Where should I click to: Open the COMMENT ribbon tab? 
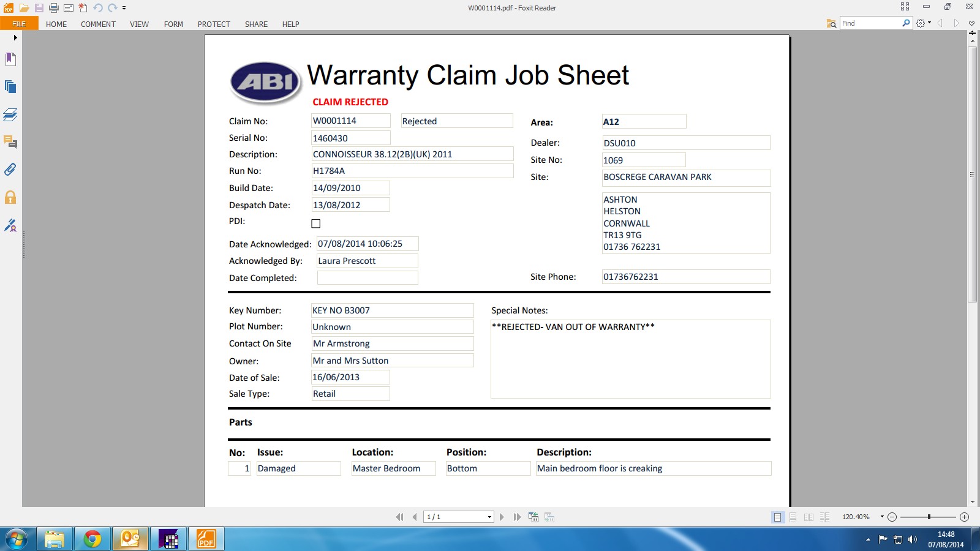tap(98, 24)
